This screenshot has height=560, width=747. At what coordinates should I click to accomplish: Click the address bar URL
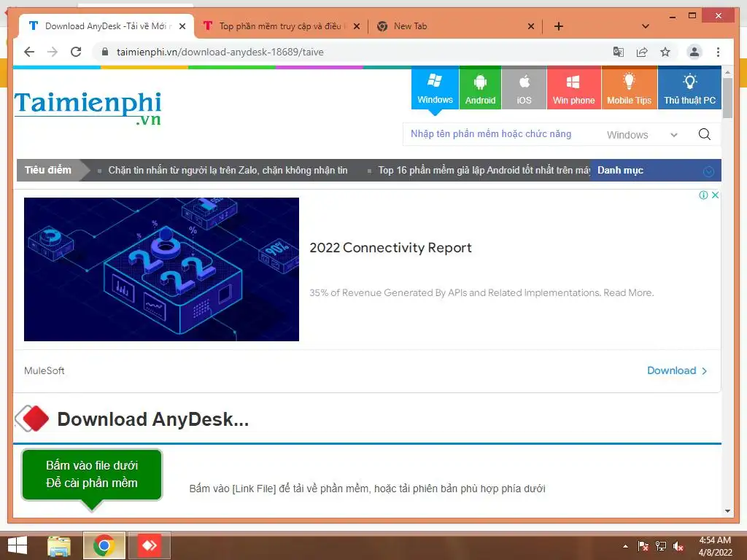[220, 52]
